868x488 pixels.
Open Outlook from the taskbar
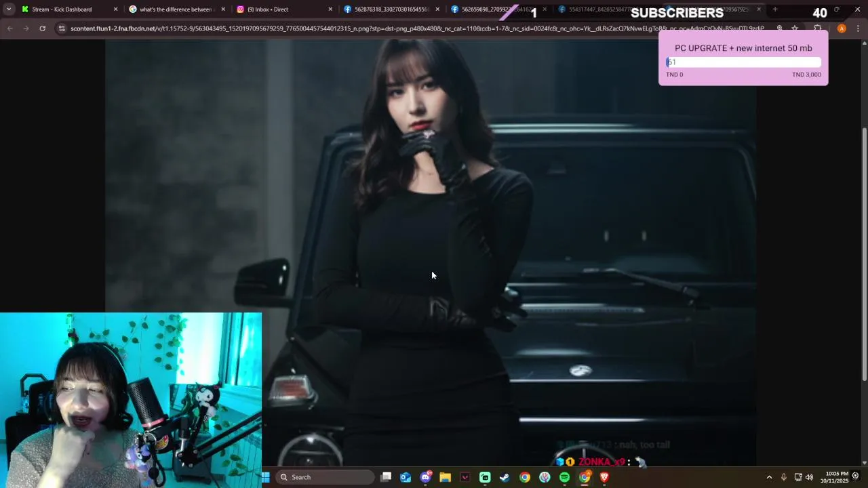click(x=406, y=477)
